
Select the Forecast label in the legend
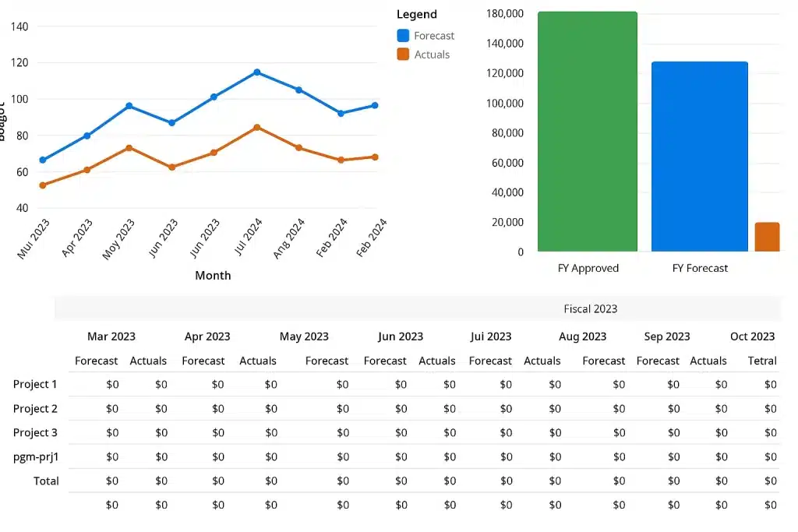pos(434,36)
